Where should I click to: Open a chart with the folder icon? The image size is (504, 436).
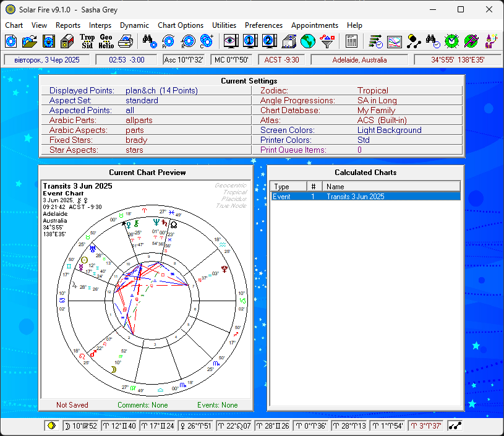click(x=30, y=41)
